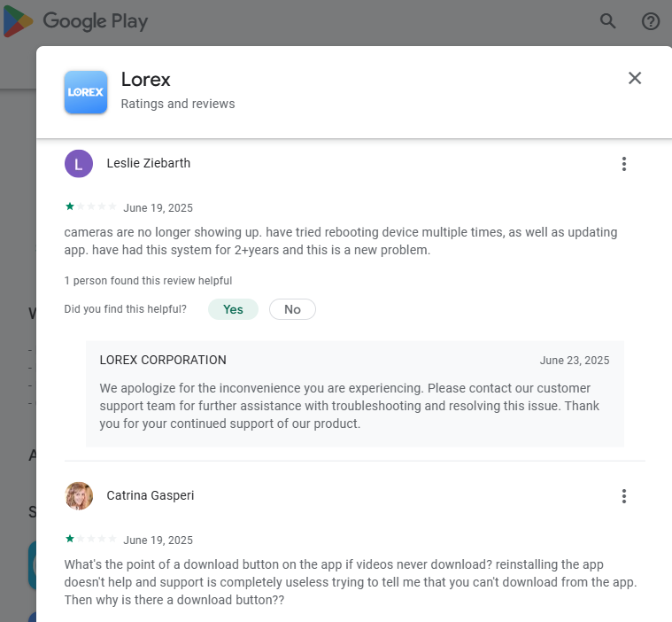Open more options for Leslie Ziebarth's review
This screenshot has width=672, height=622.
pyautogui.click(x=624, y=164)
